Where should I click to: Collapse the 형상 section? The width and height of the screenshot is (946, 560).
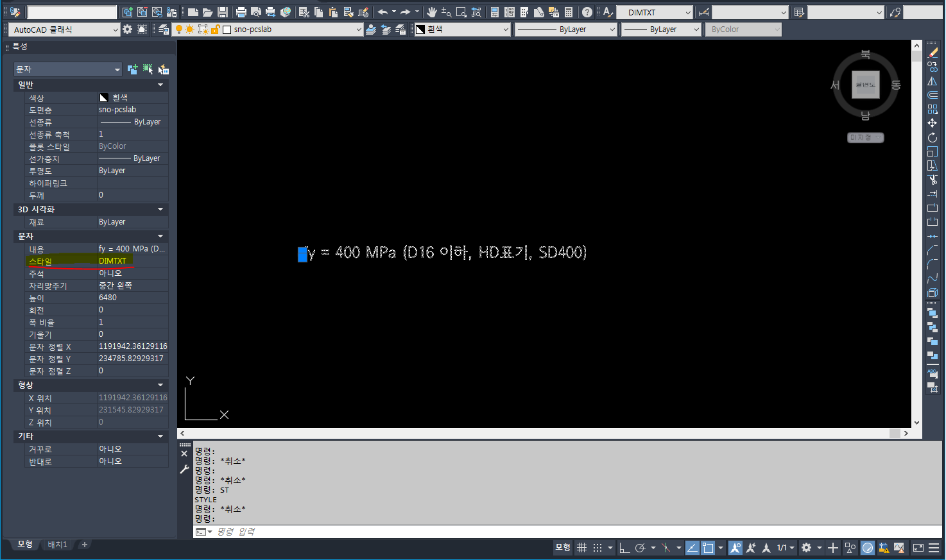pyautogui.click(x=160, y=385)
